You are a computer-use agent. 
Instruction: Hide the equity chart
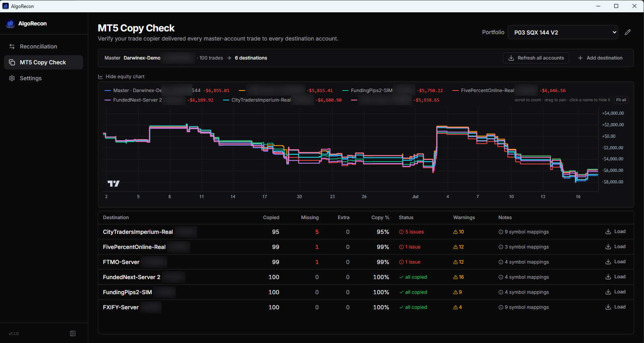(121, 77)
